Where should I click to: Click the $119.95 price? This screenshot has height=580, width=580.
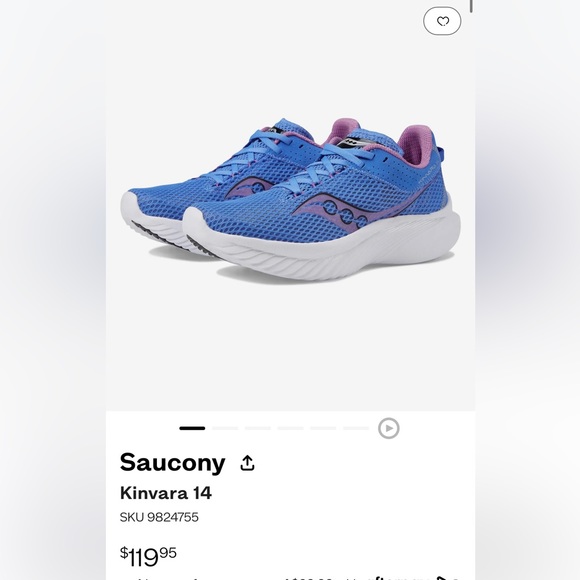point(148,557)
